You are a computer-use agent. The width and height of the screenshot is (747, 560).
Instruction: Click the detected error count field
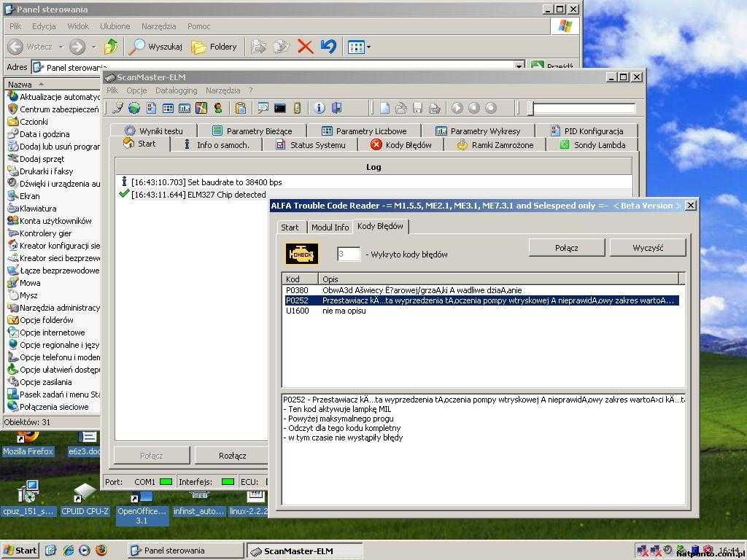pyautogui.click(x=348, y=254)
